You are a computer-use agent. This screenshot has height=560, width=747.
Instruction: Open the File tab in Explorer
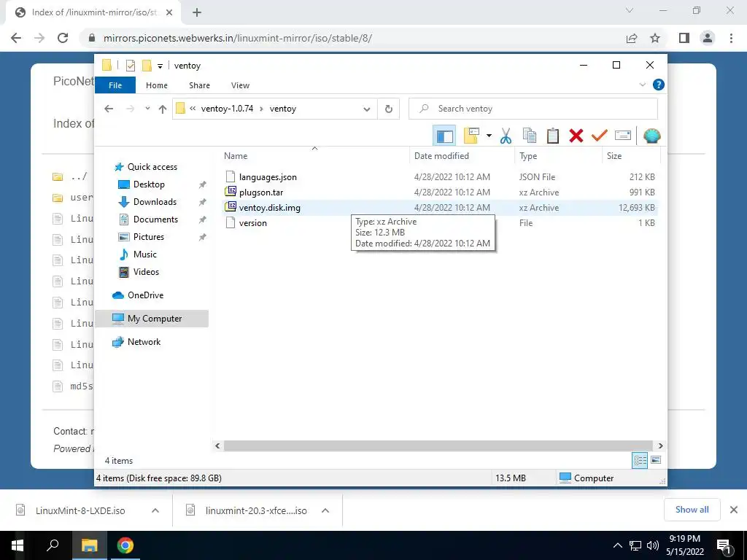[x=115, y=85]
